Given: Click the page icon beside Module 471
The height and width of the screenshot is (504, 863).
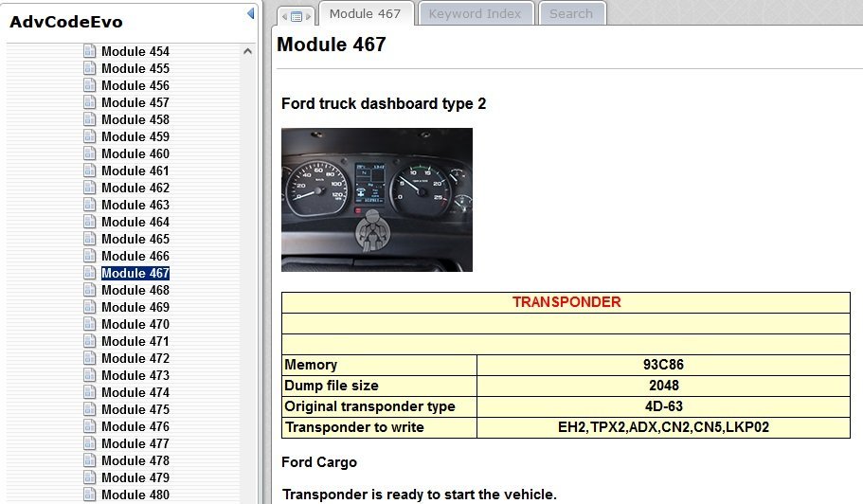Looking at the screenshot, I should pyautogui.click(x=90, y=341).
